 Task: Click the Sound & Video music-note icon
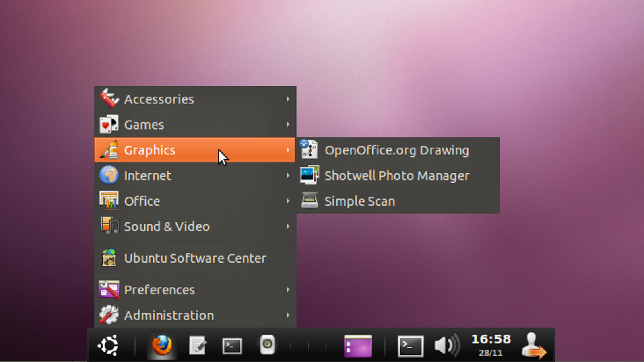coord(109,226)
